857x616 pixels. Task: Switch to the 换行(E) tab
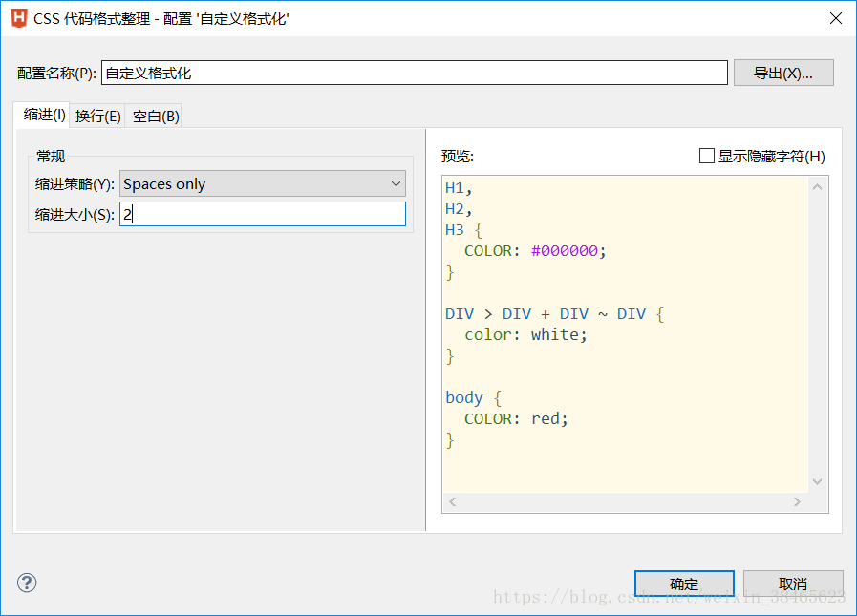click(97, 116)
